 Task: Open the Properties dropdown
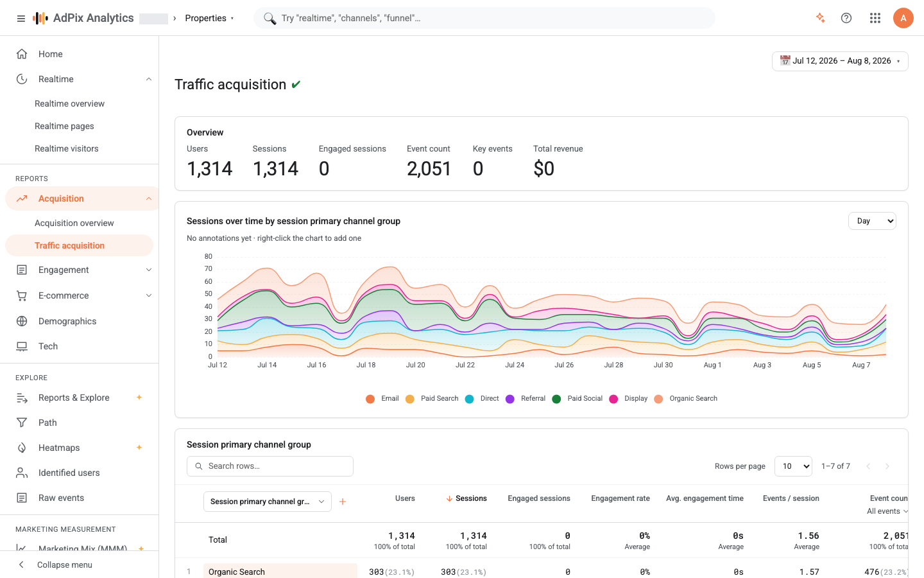210,18
